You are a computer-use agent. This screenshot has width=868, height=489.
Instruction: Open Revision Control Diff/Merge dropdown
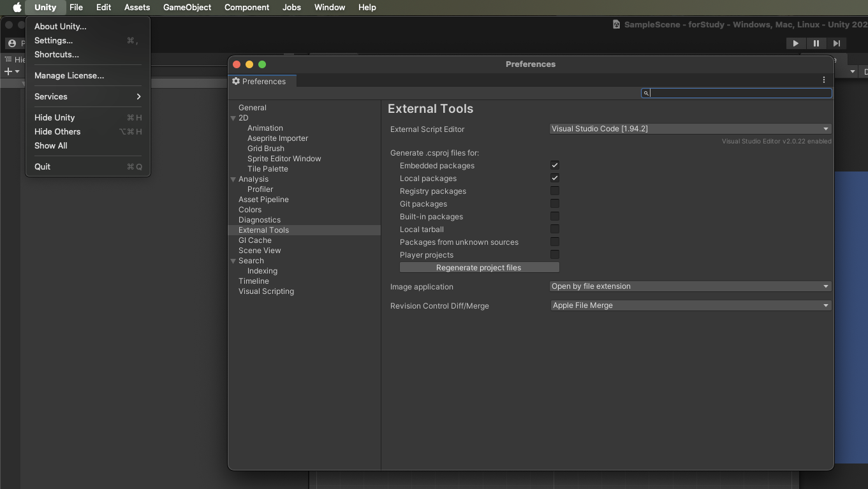(691, 305)
